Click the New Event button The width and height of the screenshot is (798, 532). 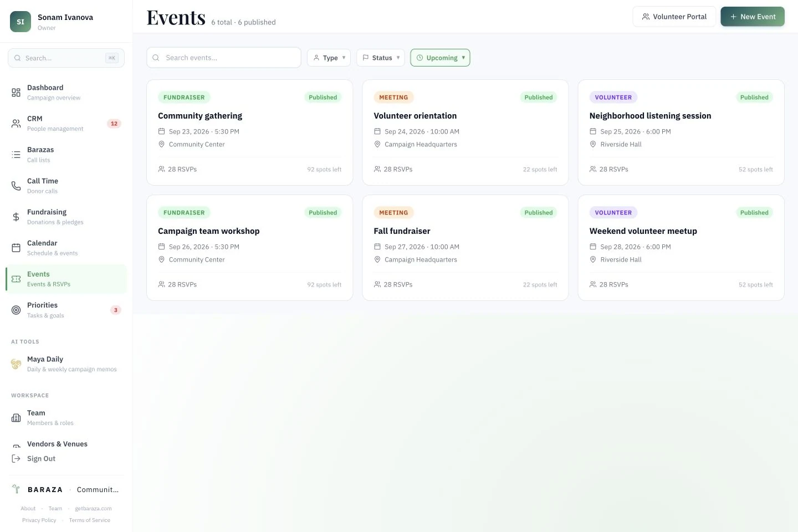point(753,17)
